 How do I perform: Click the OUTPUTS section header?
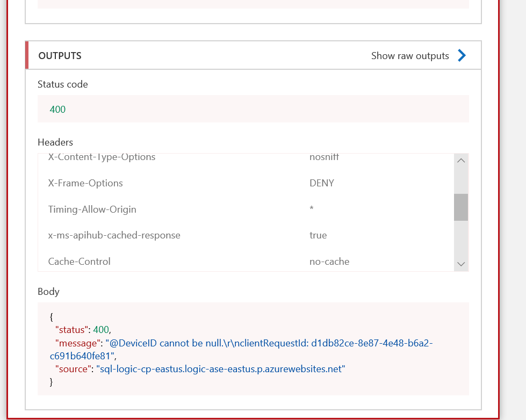pos(60,56)
